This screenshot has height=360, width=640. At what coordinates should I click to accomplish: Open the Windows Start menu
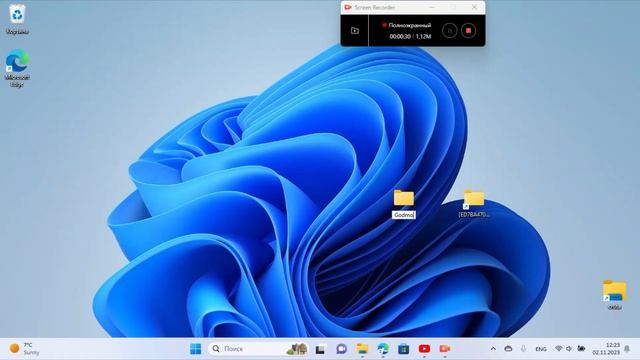point(196,349)
